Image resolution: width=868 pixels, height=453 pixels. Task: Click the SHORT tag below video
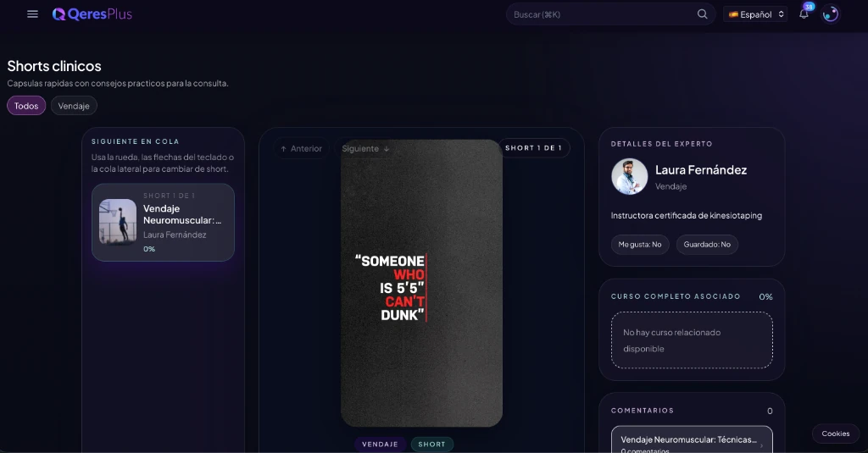[431, 445]
